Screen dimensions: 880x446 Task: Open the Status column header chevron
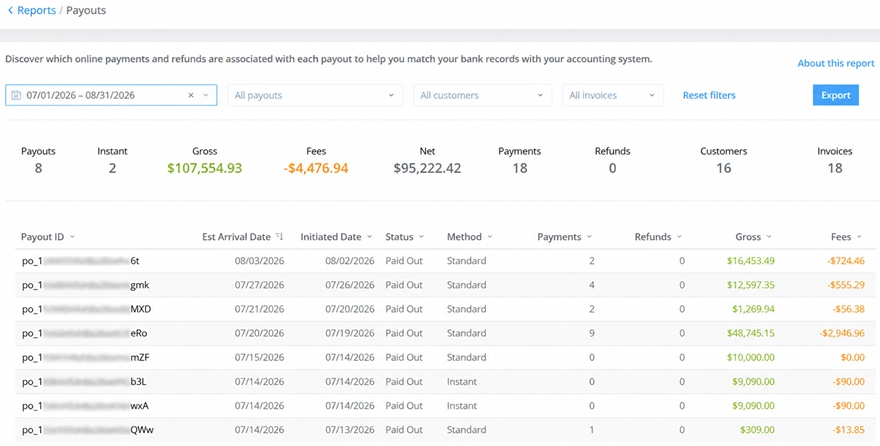(421, 237)
